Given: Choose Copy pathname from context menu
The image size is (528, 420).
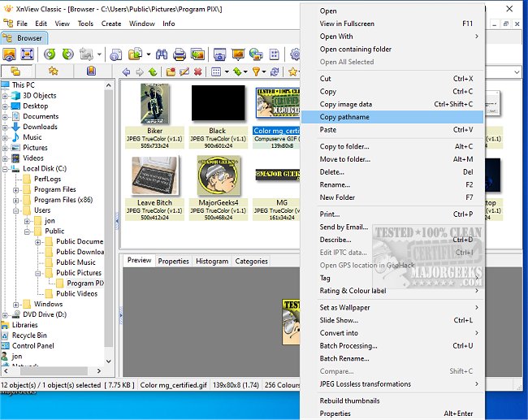Looking at the screenshot, I should coord(344,117).
